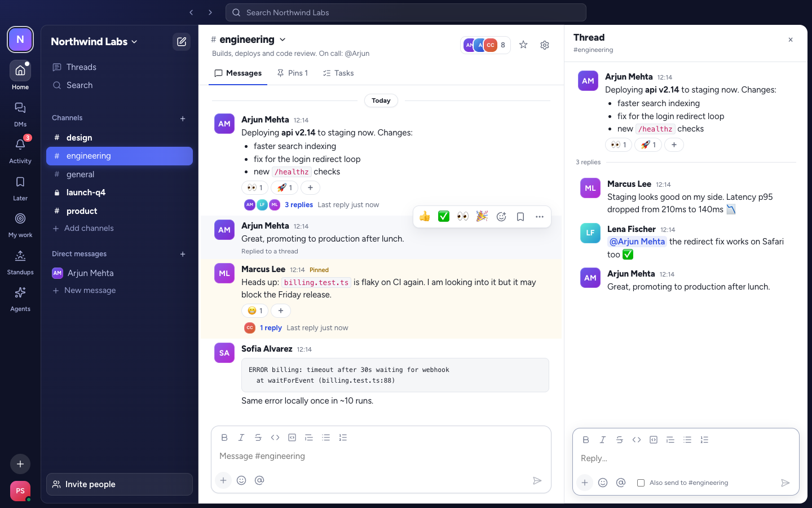The width and height of the screenshot is (812, 508).
Task: Toggle the eyes reaction on deploy message
Action: click(x=255, y=187)
